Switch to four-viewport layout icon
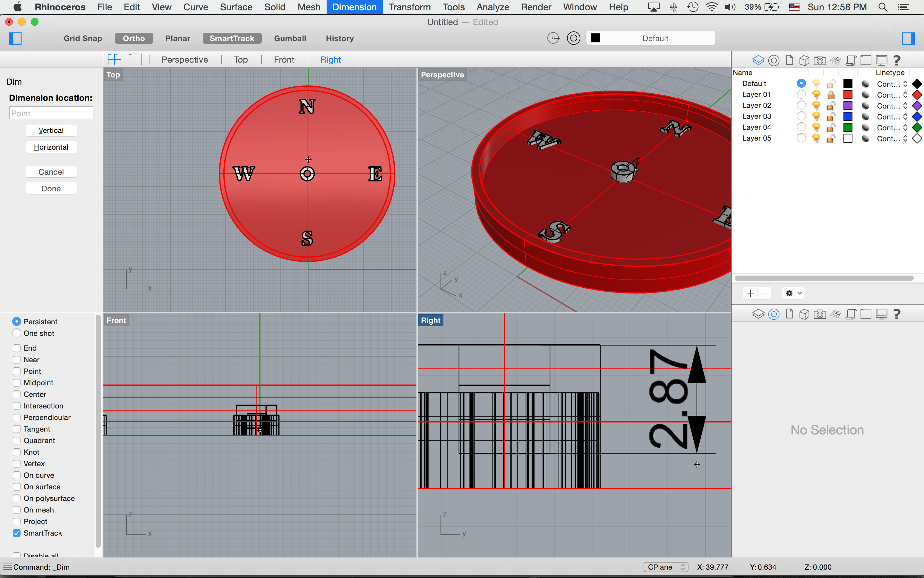 115,59
